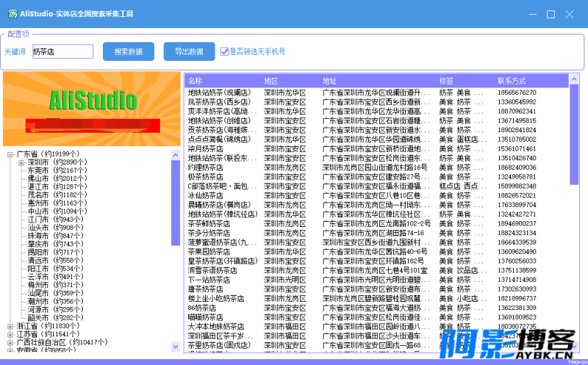The height and width of the screenshot is (365, 588).
Task: Expand the 广西壮族自治区 node
Action: click(10, 342)
